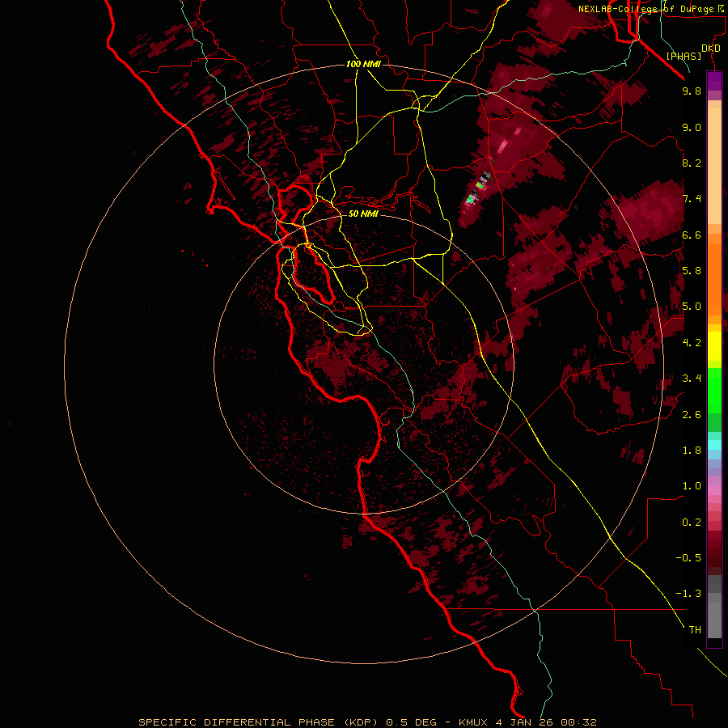Click the 9.8 value on the scale
This screenshot has width=728, height=728.
692,91
